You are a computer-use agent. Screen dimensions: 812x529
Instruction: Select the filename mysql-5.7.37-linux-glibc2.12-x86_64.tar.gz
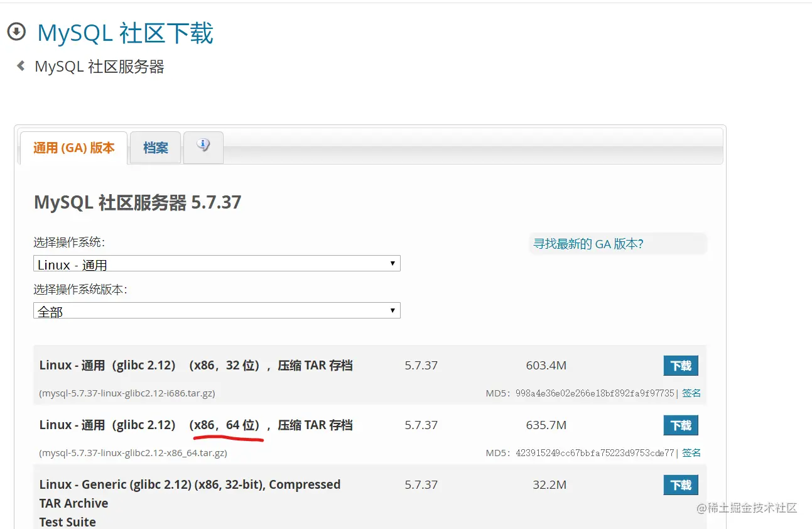point(133,453)
